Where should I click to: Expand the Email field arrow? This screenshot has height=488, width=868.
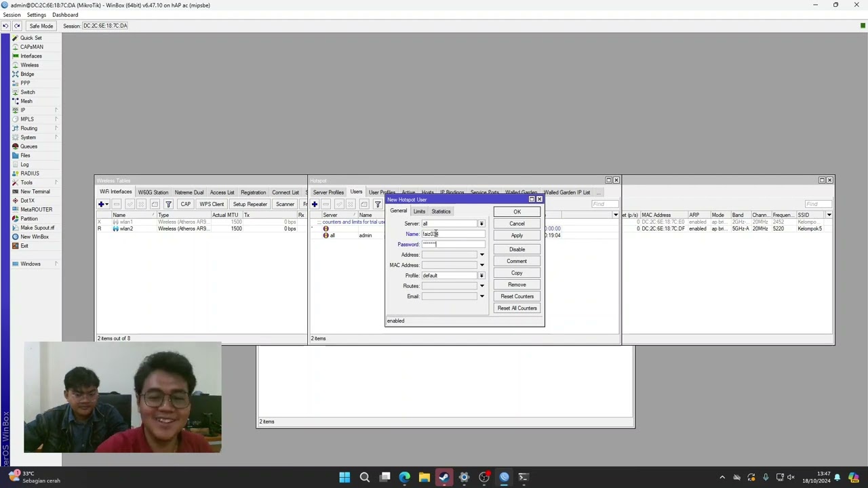[481, 296]
